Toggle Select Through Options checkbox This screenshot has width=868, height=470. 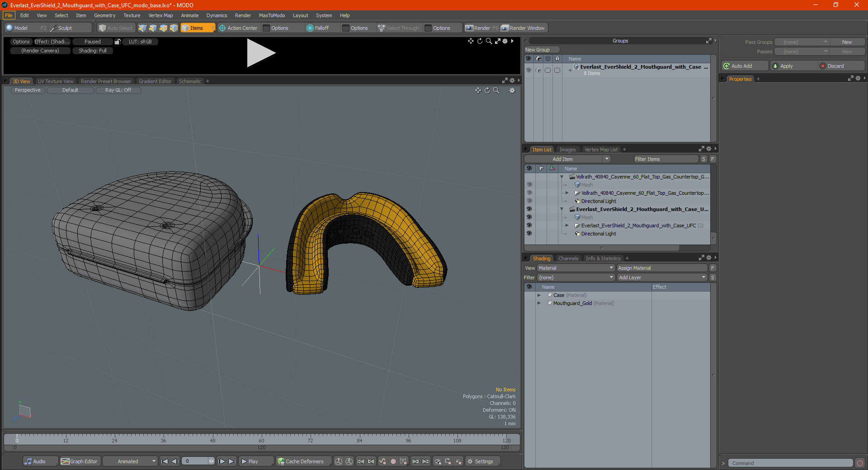pos(428,28)
